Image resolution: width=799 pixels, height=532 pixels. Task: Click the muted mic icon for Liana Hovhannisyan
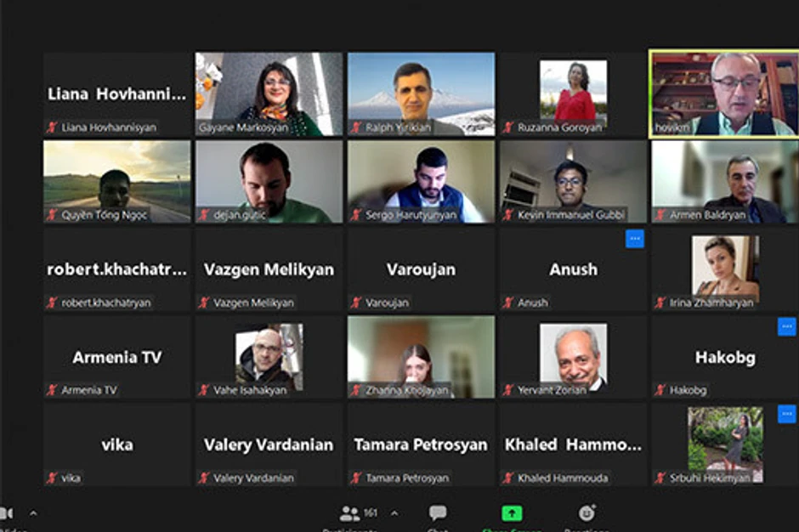coord(52,127)
